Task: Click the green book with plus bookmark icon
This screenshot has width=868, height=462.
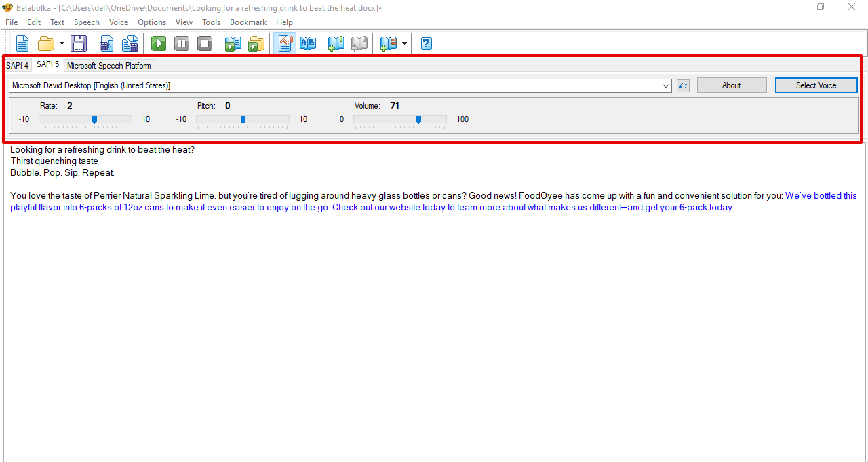Action: (x=336, y=43)
